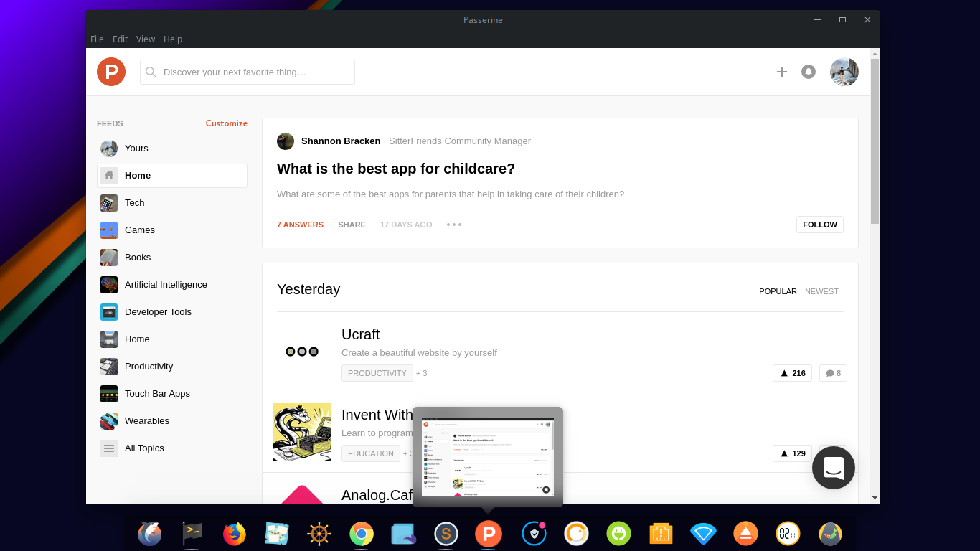The height and width of the screenshot is (551, 980).
Task: Click the Shannon Bracken name link
Action: coord(341,141)
